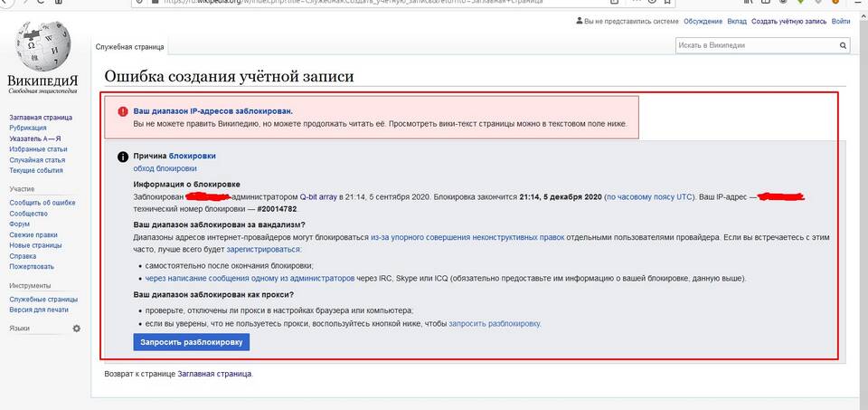Click the black info circle icon
The height and width of the screenshot is (410, 868).
point(123,157)
